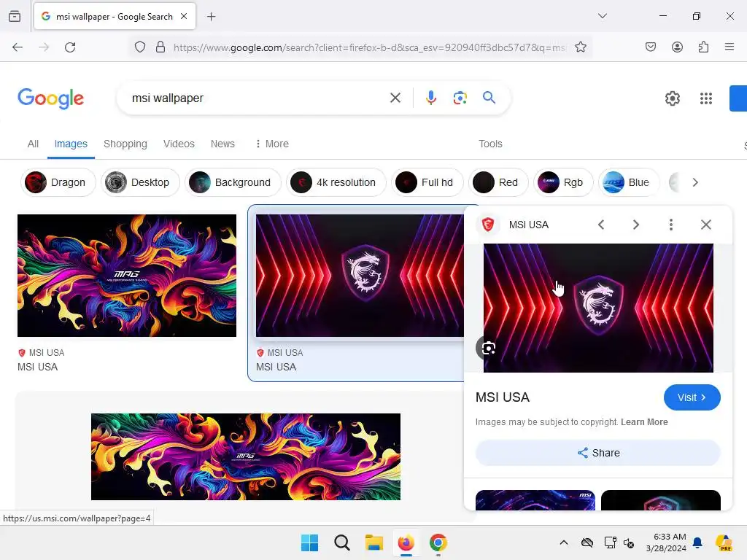747x560 pixels.
Task: Click the large preview image in panel
Action: pyautogui.click(x=598, y=308)
